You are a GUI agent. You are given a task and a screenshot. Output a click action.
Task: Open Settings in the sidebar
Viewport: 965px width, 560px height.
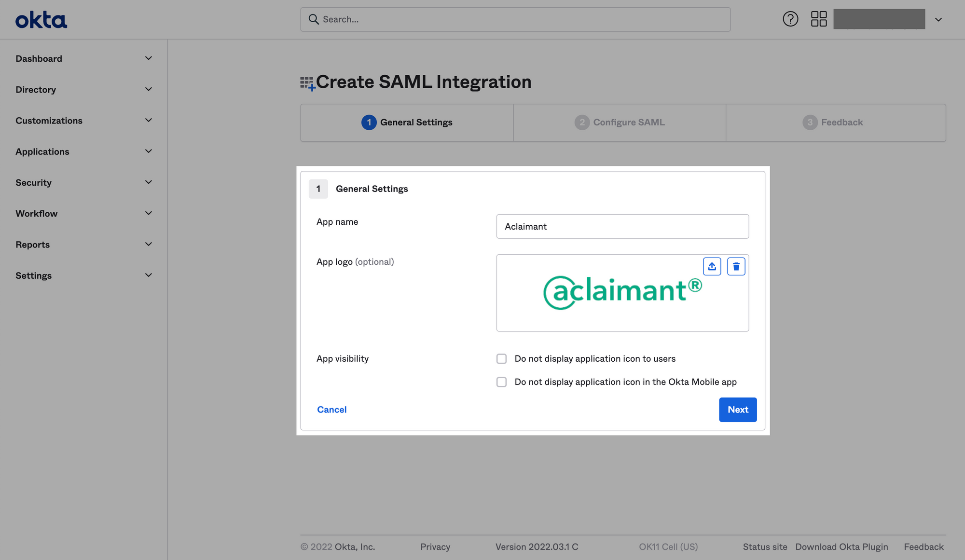[33, 276]
